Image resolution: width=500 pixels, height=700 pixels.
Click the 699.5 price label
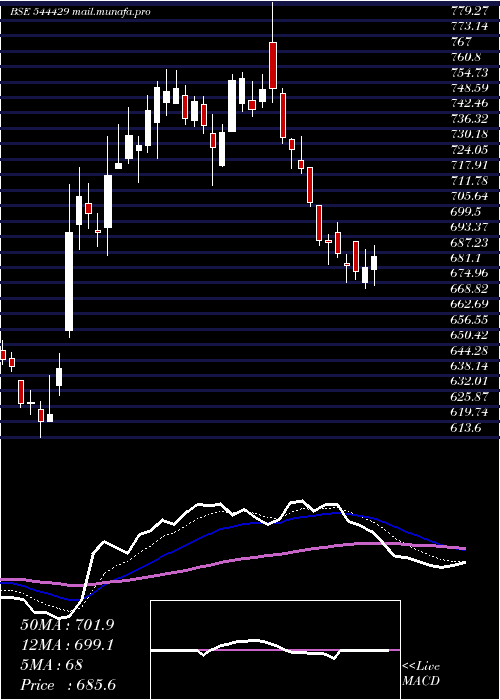point(466,211)
